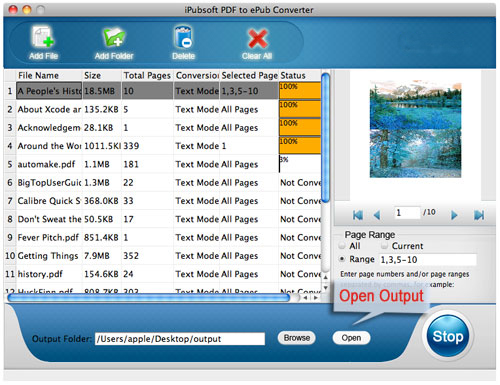Select Fever Pitch.pdf in the list
This screenshot has height=385, width=500.
[x=48, y=238]
